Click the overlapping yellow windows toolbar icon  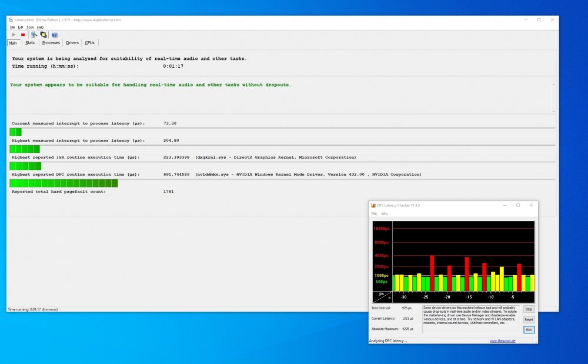(x=44, y=35)
